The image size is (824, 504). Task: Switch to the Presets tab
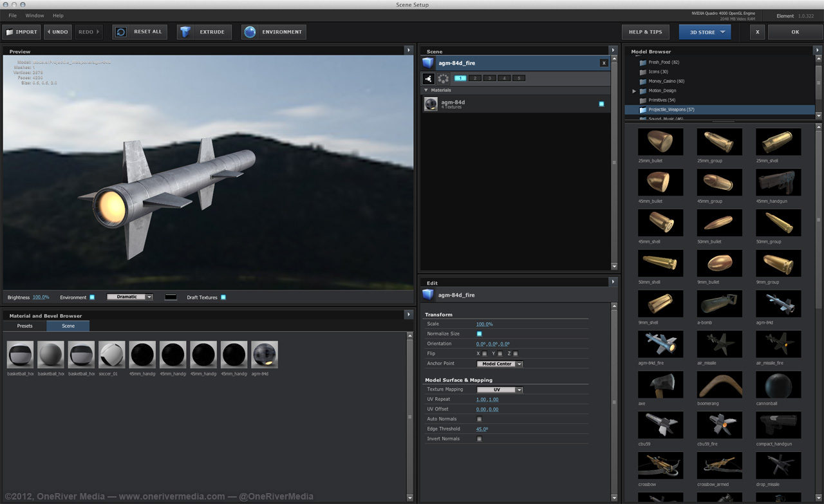[24, 326]
